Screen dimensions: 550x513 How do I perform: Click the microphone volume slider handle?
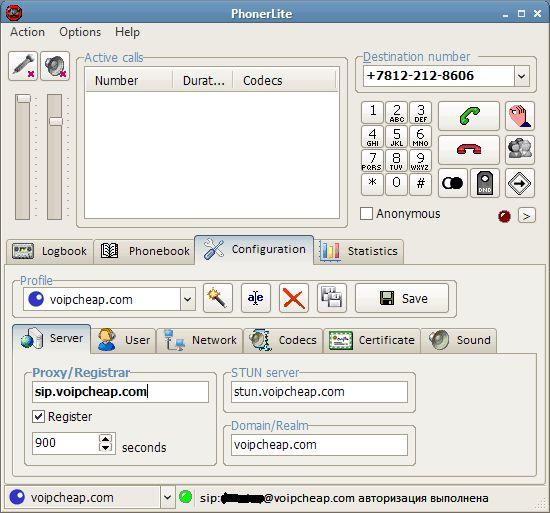pos(24,99)
